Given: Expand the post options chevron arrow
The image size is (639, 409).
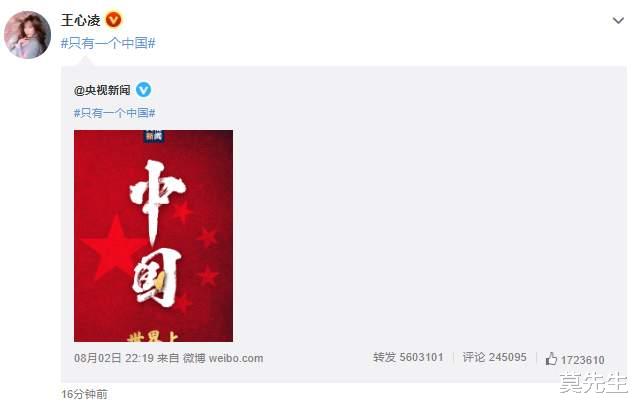Looking at the screenshot, I should pos(618,20).
